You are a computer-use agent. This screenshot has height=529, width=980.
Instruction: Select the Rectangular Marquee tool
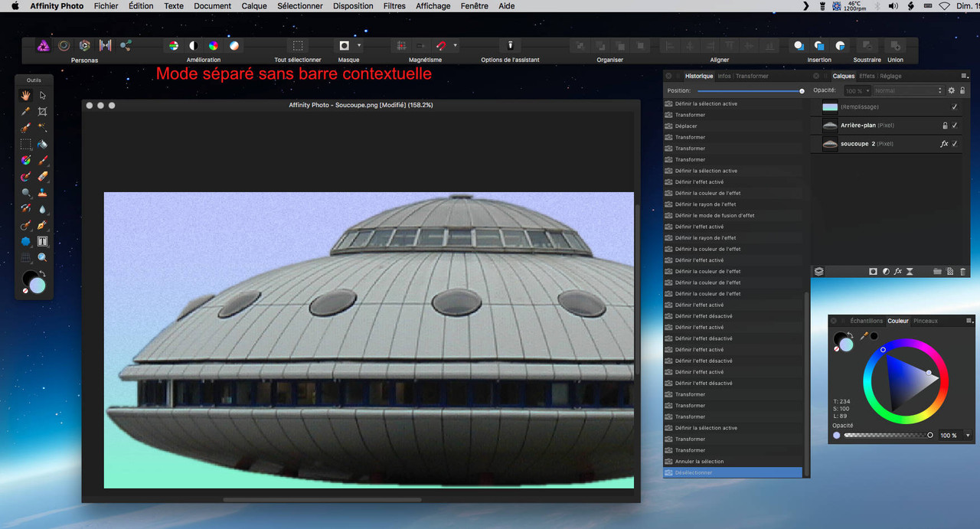pyautogui.click(x=25, y=144)
